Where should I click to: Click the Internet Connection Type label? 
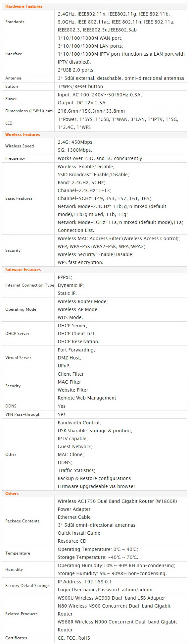[29, 285]
